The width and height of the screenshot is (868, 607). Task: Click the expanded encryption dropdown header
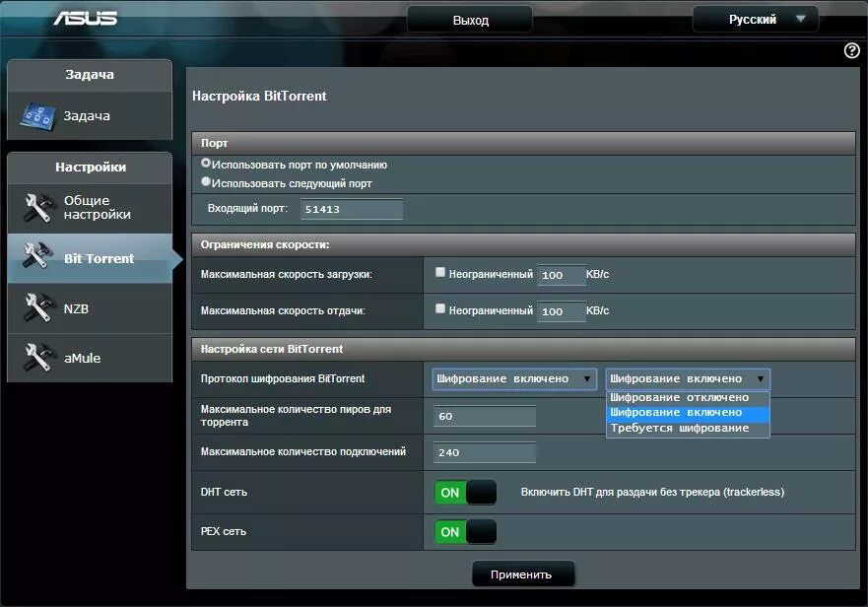[688, 378]
